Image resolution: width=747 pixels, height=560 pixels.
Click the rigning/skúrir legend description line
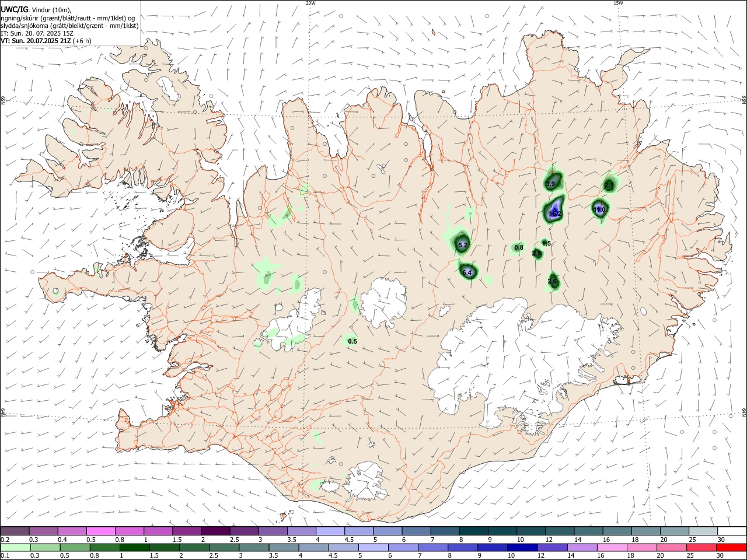[68, 17]
